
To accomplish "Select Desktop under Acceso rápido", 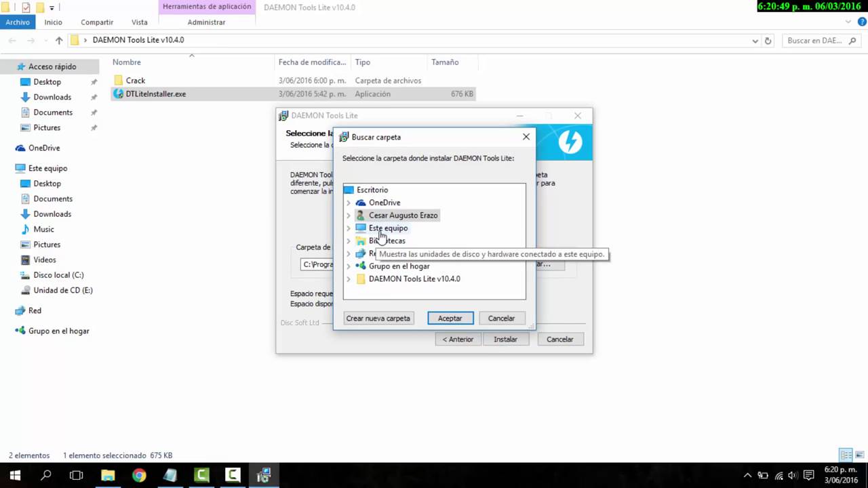I will tap(47, 82).
